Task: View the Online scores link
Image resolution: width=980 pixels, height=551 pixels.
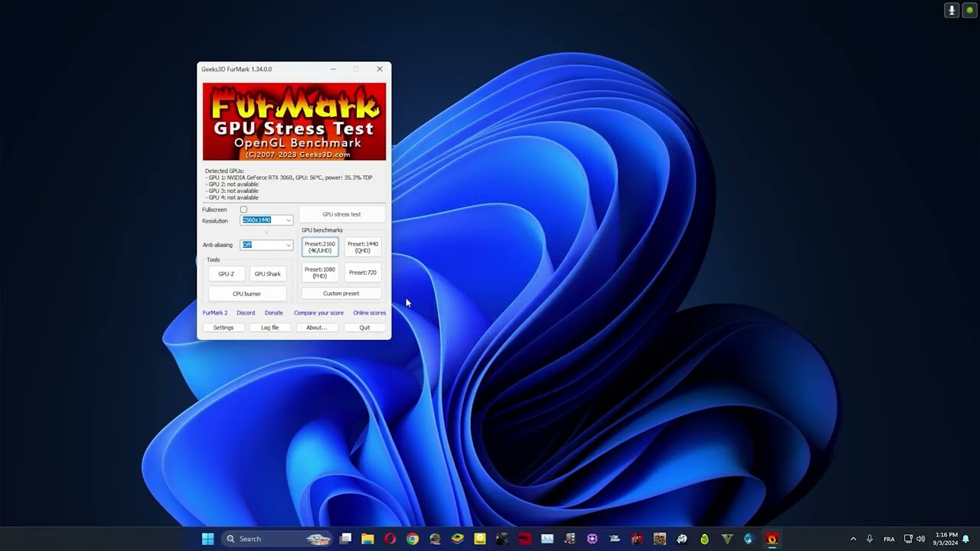Action: (x=369, y=313)
